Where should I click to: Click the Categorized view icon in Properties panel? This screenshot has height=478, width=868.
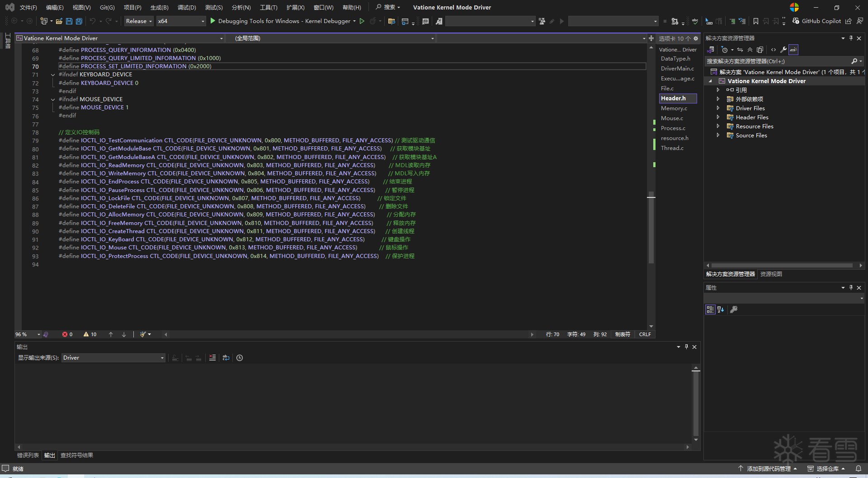click(x=710, y=309)
